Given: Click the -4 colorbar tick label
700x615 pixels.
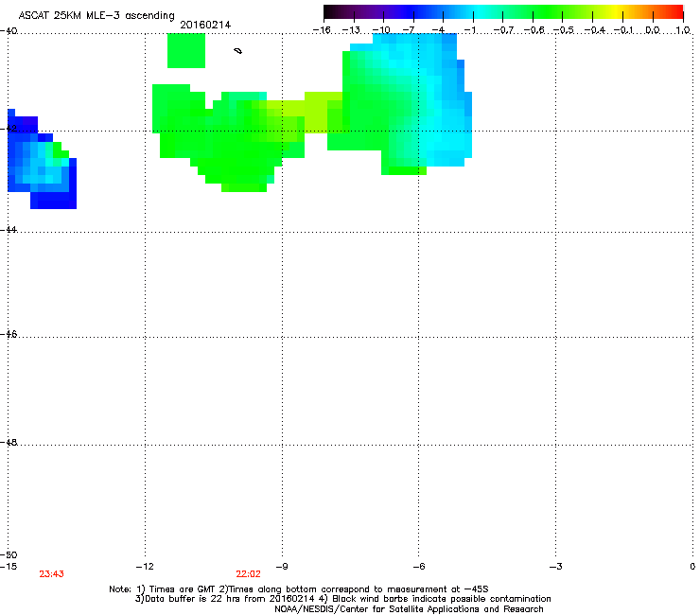Looking at the screenshot, I should (438, 30).
